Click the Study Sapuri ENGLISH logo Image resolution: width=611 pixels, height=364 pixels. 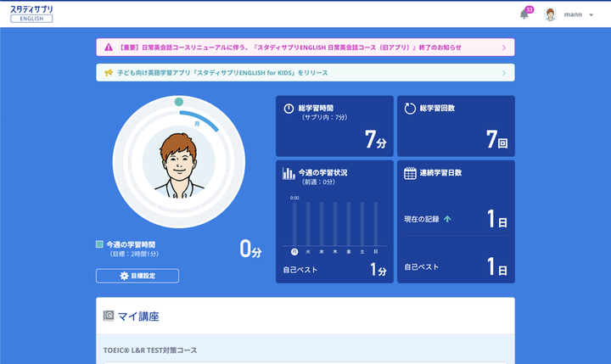point(31,14)
